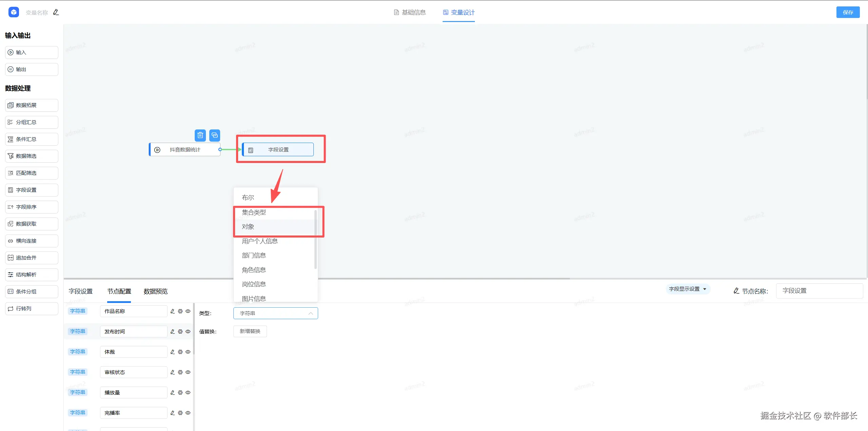Screen dimensions: 868x431
Task: Click the pencil icon beside 变量名称
Action: (x=56, y=13)
